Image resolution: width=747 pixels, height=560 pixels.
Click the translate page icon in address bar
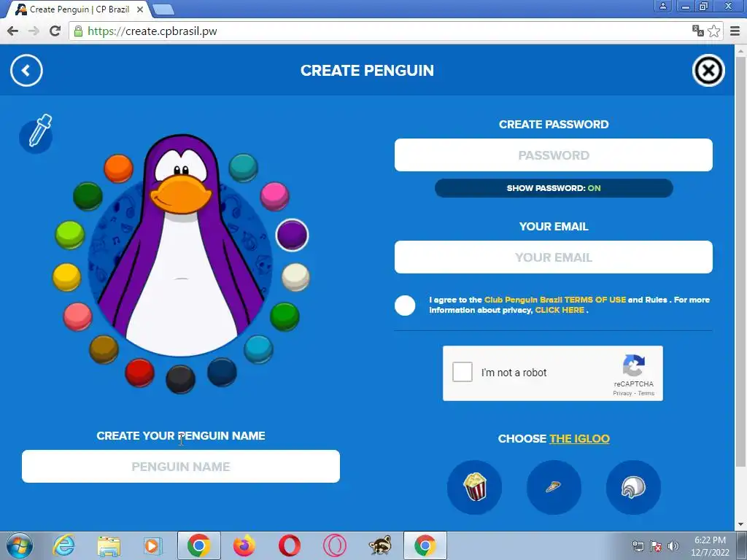pos(698,31)
